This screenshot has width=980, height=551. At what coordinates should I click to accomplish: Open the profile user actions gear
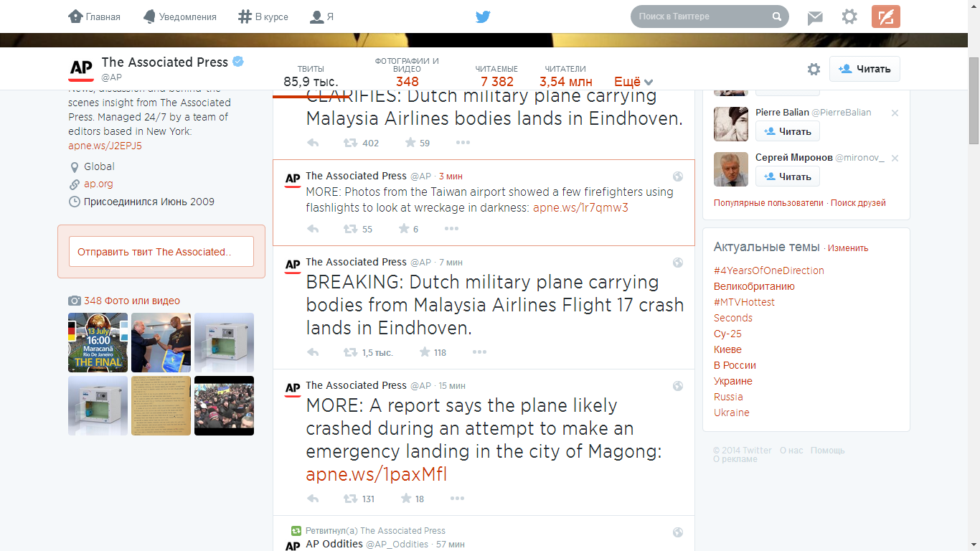(x=814, y=69)
